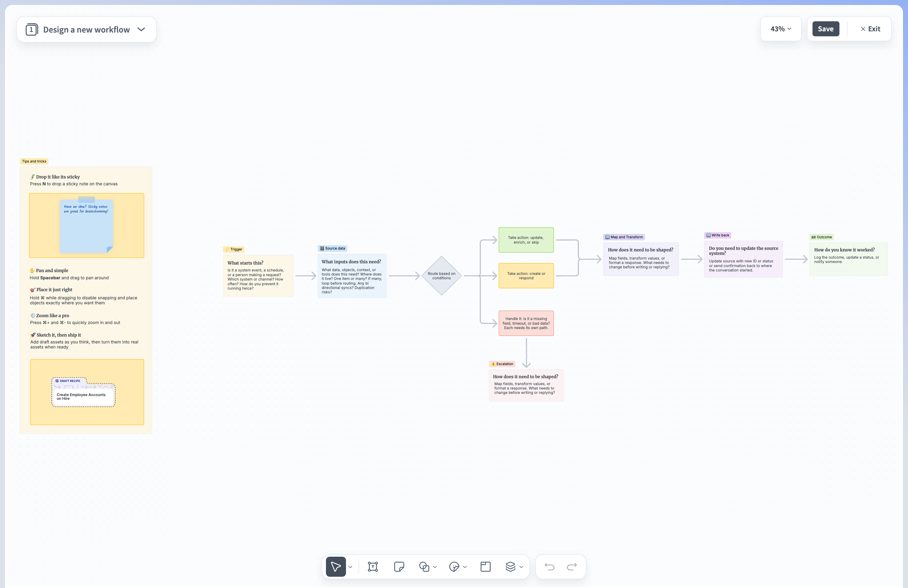Select the Tips and tricks label

[x=34, y=162]
